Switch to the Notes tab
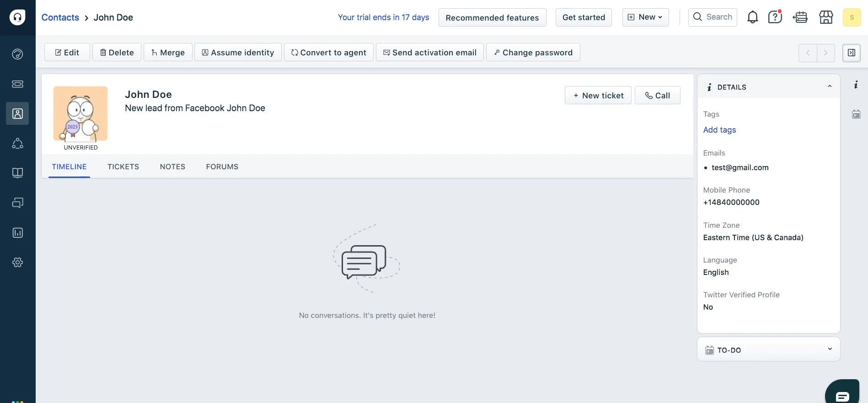 coord(172,167)
